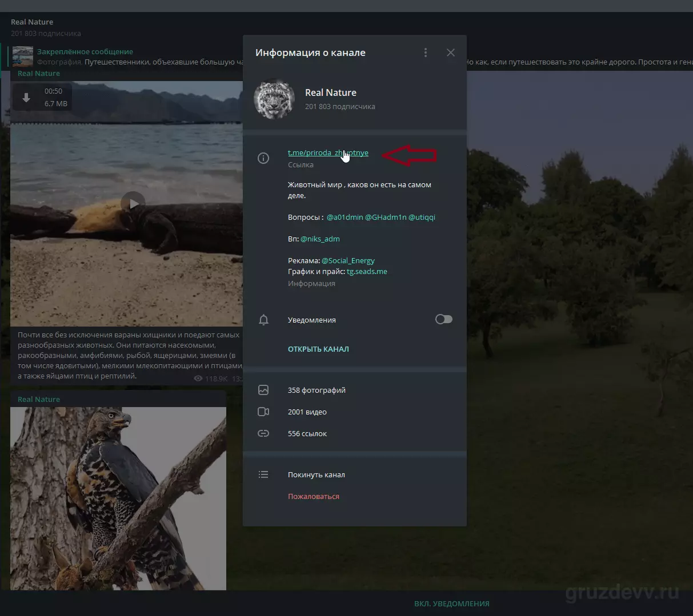Click the photo gallery icon
693x616 pixels.
click(263, 390)
